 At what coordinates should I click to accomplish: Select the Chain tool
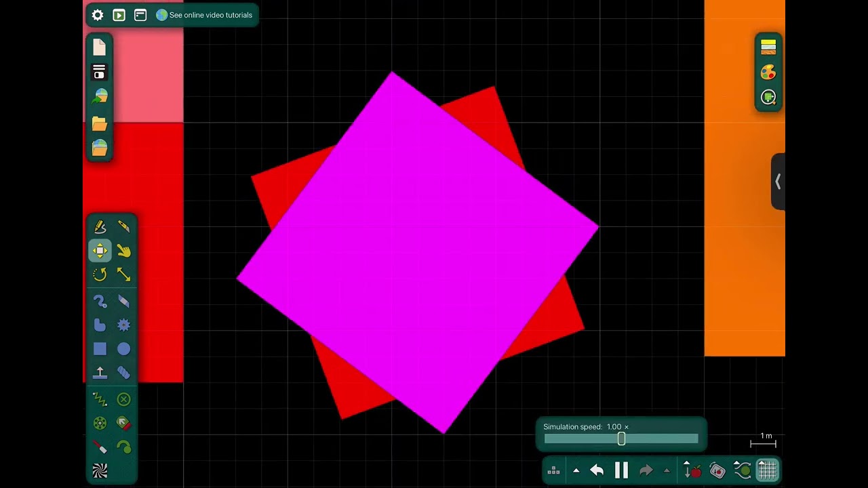123,373
